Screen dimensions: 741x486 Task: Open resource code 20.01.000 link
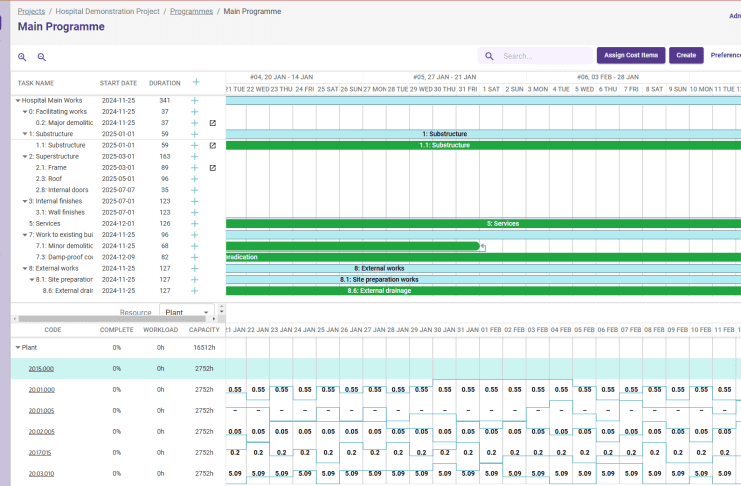[41, 389]
